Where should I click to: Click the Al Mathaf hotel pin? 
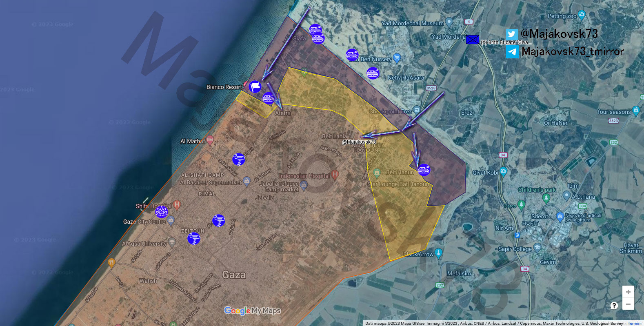click(210, 140)
